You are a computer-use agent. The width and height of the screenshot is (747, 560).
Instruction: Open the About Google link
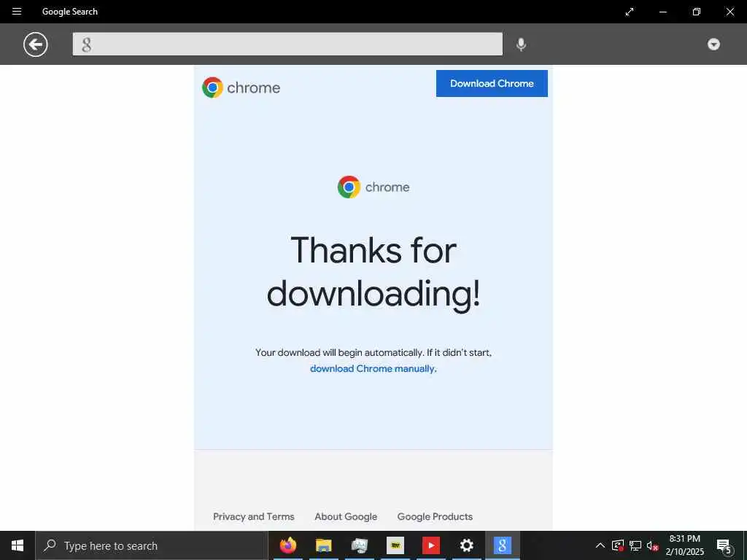(x=346, y=517)
